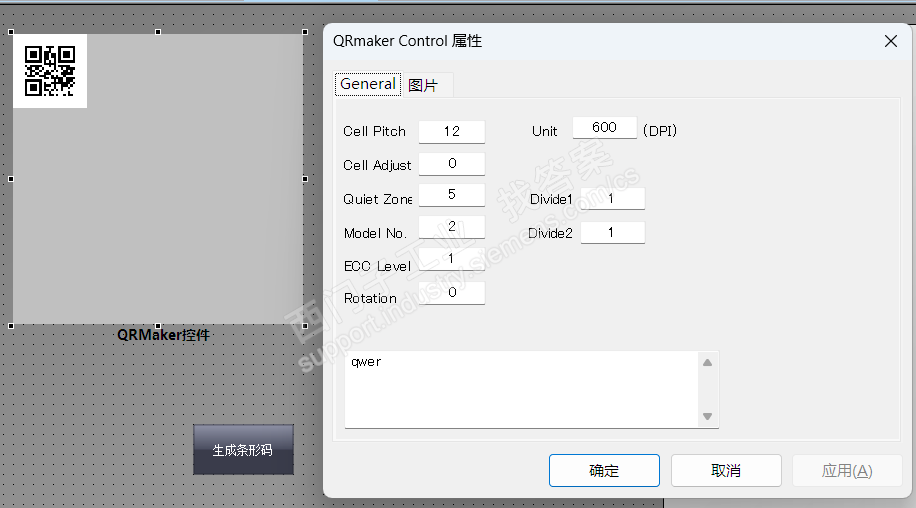This screenshot has width=916, height=508.
Task: Focus the Divide1 input field
Action: (612, 199)
